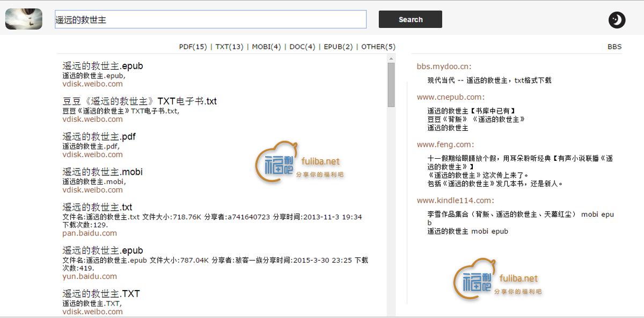644x318 pixels.
Task: Click pan.baidu.com source link
Action: (x=90, y=233)
